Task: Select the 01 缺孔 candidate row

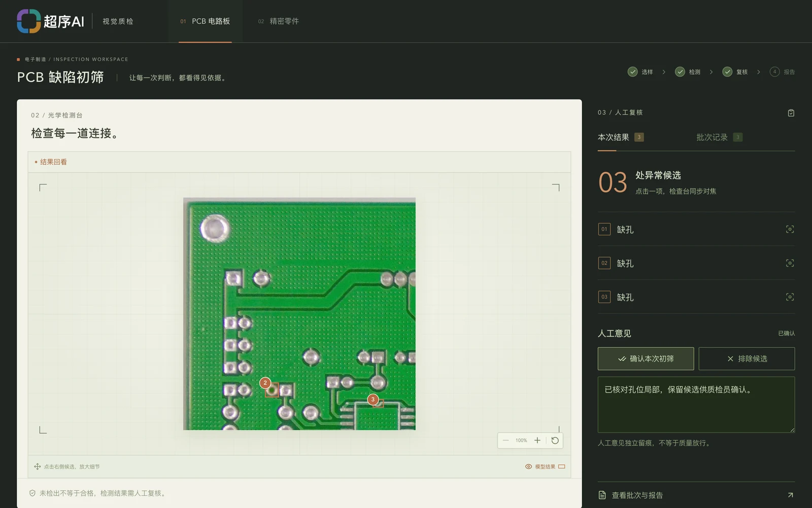Action: click(x=696, y=229)
